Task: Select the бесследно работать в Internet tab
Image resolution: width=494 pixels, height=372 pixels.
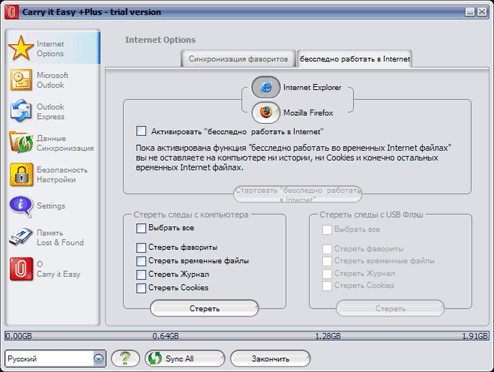Action: [355, 59]
